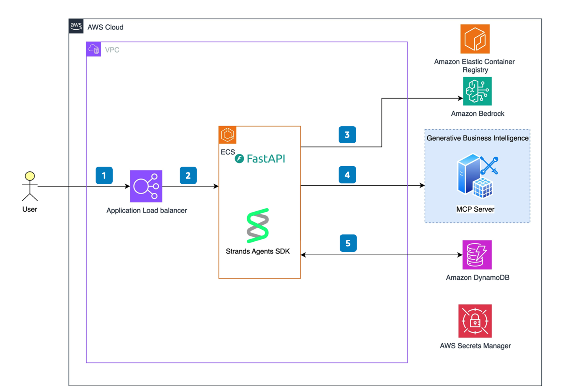Select step number 2 badge
Viewport: 561px width, 392px height.
pyautogui.click(x=188, y=176)
